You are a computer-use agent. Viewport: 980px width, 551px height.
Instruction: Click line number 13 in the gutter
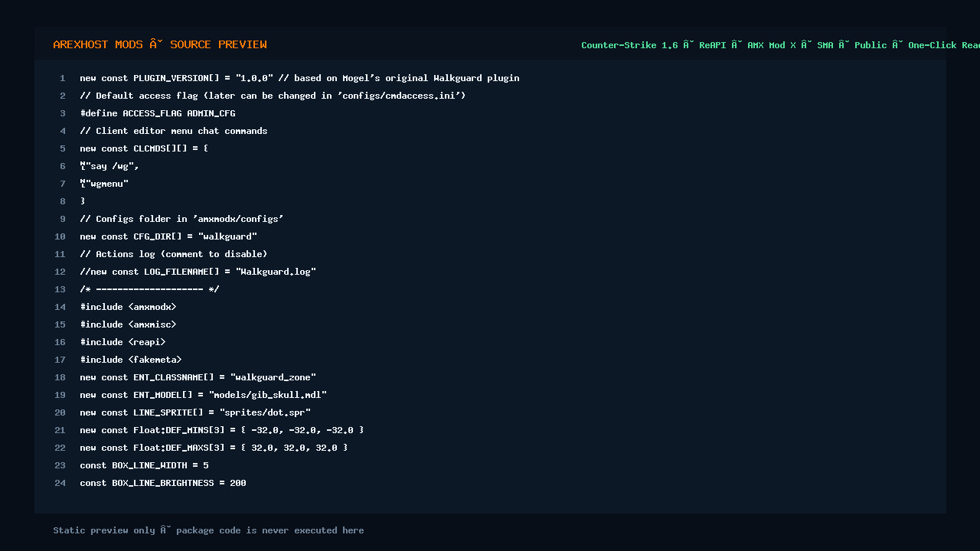click(60, 289)
